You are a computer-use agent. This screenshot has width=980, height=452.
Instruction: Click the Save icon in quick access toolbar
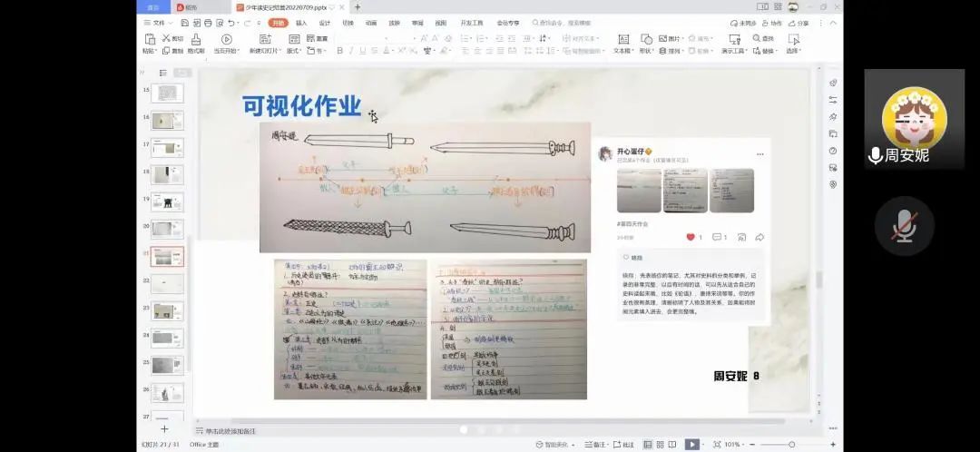coord(185,23)
